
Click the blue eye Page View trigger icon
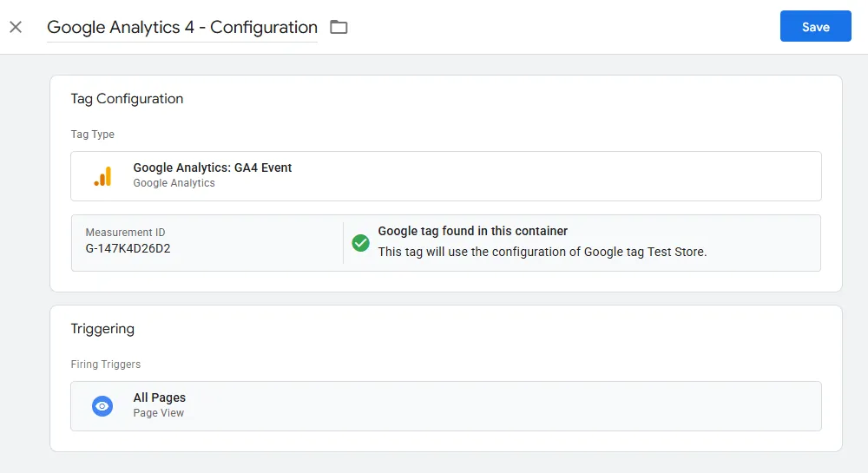pos(102,406)
